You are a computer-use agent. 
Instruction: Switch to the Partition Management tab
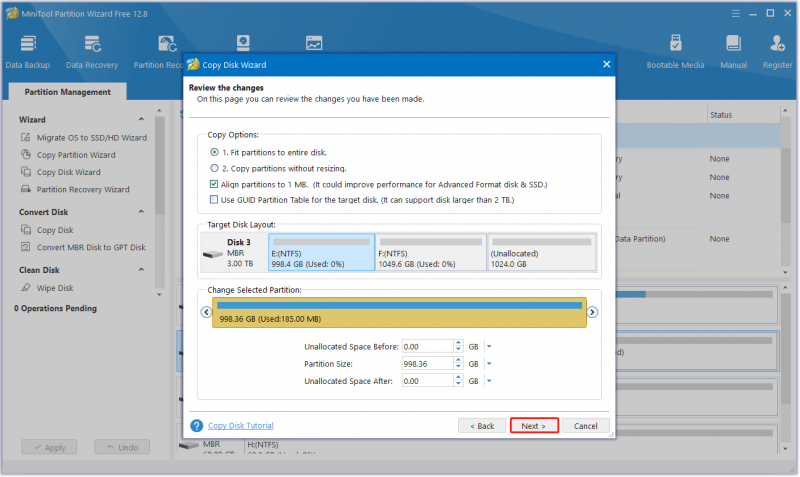[67, 92]
